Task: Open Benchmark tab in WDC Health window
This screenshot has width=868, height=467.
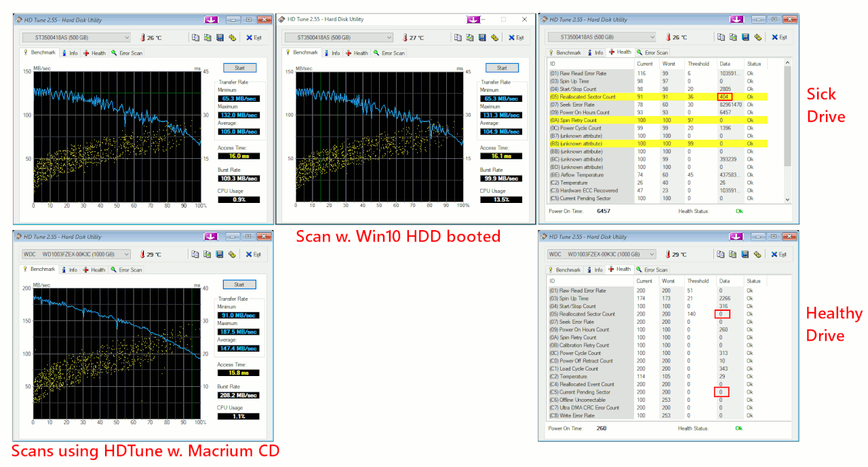Action: tap(566, 269)
